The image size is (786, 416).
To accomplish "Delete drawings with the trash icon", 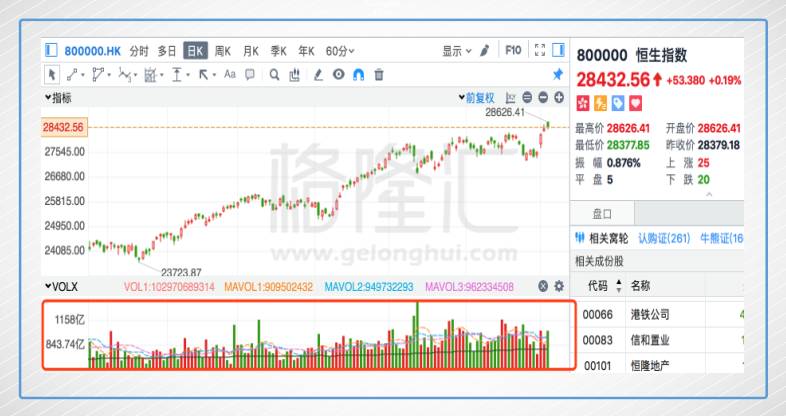I will (x=379, y=75).
